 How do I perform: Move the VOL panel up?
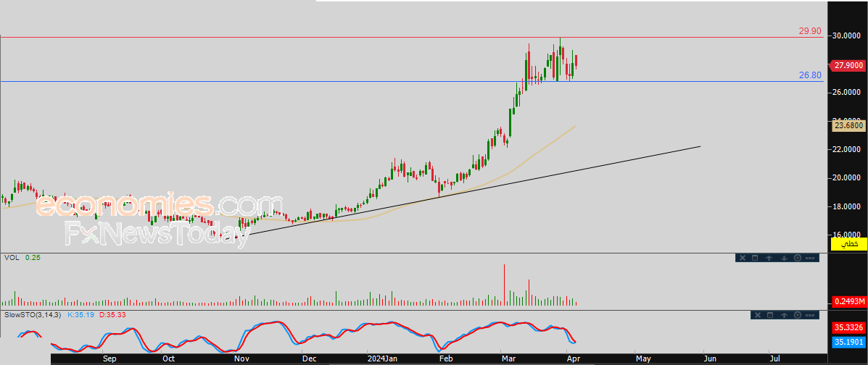point(769,258)
